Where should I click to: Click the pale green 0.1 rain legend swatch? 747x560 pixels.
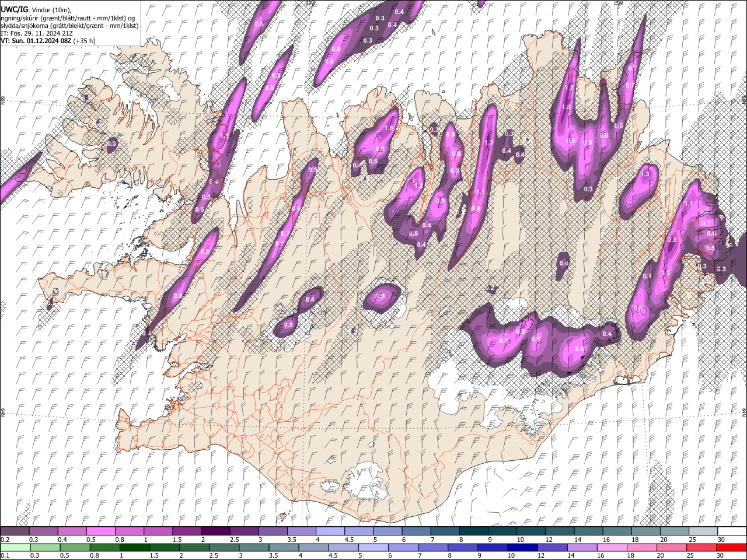(x=15, y=547)
